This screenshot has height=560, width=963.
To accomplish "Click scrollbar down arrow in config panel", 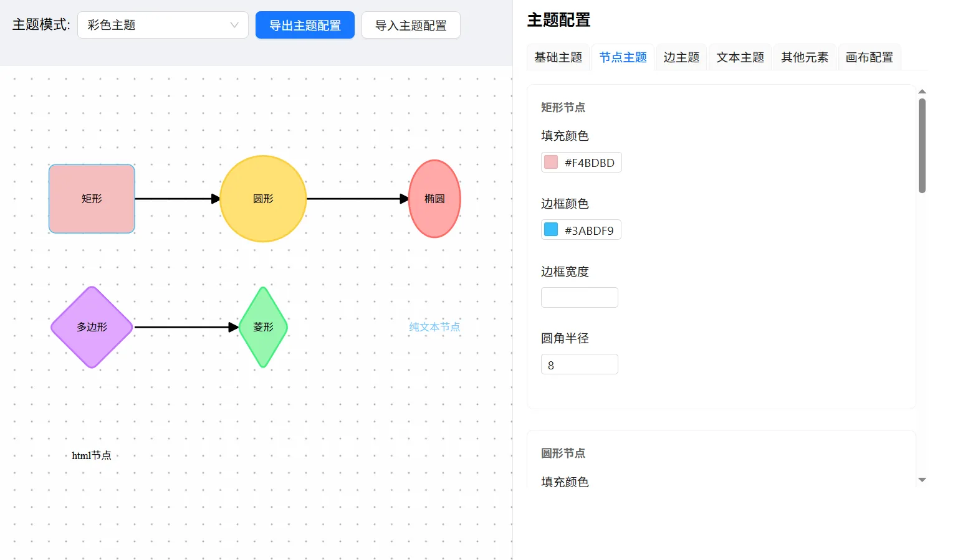I will coord(922,480).
